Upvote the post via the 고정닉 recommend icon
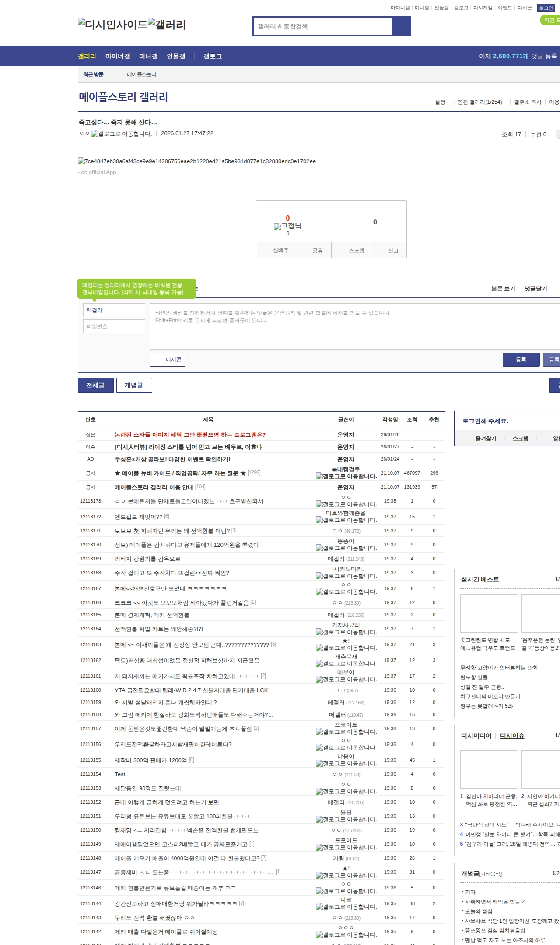Screen dimensions: 560x945 coord(287,226)
